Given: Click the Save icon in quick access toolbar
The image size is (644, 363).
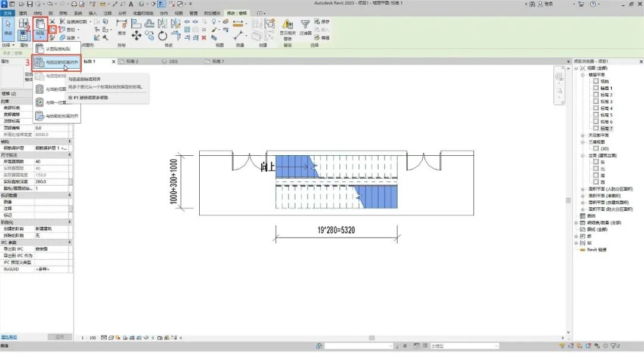Looking at the screenshot, I should (30, 4).
